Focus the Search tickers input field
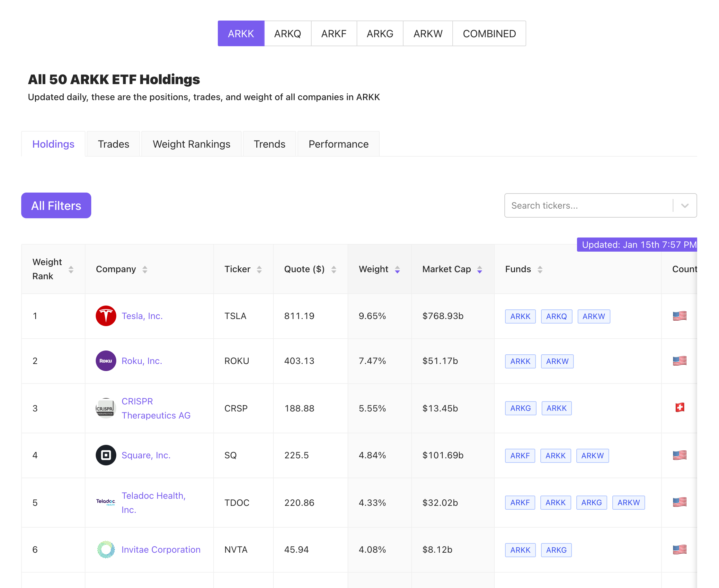Viewport: 719px width, 588px height. pos(588,206)
